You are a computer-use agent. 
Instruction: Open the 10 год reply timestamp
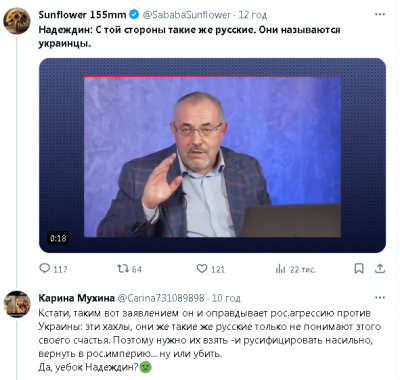point(226,298)
